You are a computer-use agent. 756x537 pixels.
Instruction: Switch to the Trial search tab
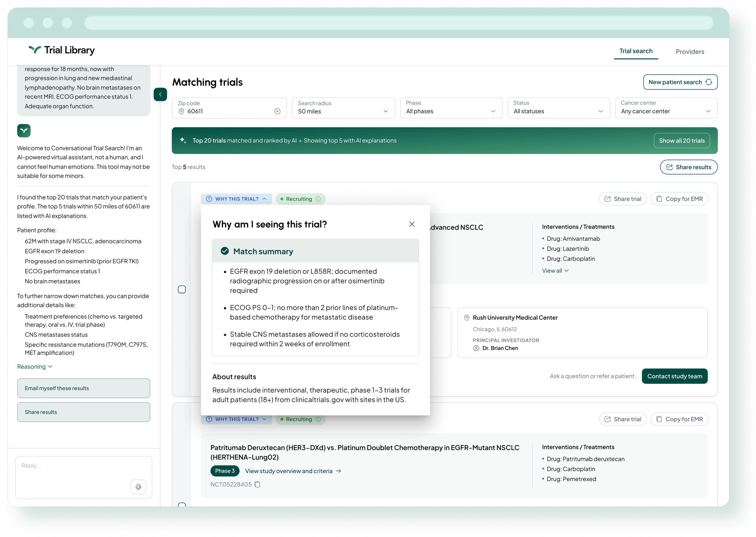[636, 51]
